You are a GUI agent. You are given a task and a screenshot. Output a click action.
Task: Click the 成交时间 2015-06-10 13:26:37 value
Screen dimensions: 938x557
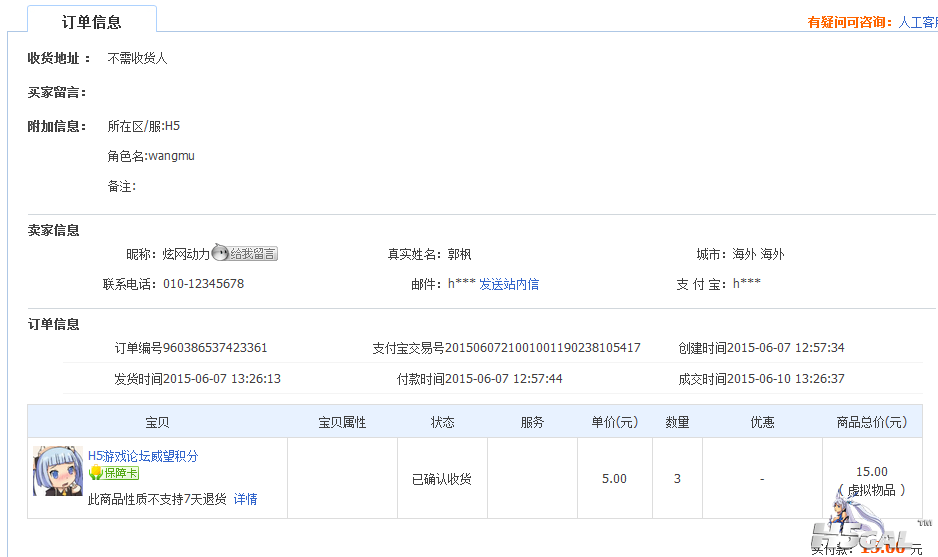coord(785,379)
